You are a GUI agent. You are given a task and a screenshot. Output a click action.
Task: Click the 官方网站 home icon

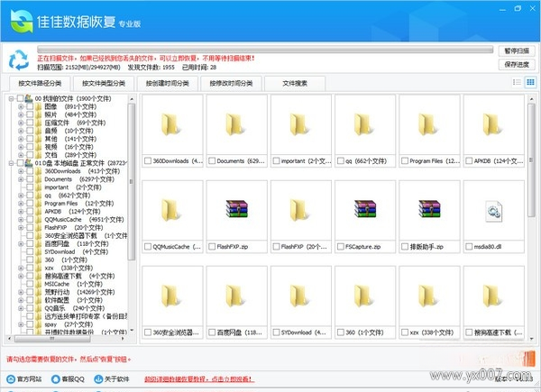pyautogui.click(x=11, y=378)
